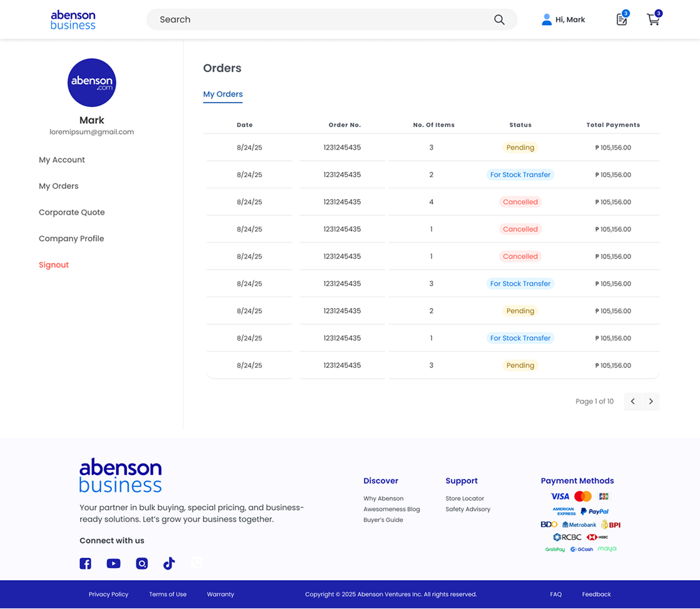Open the Terms of Use link

[168, 594]
